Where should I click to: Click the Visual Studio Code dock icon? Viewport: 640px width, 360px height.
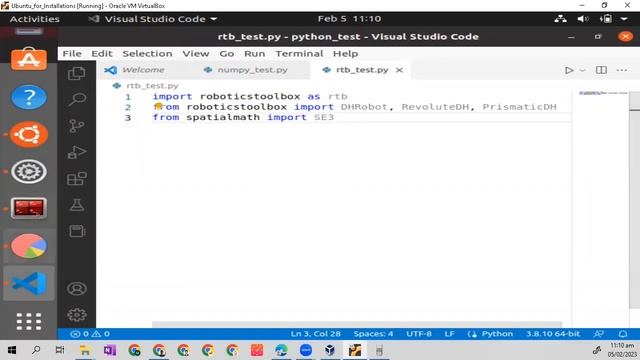pos(29,283)
